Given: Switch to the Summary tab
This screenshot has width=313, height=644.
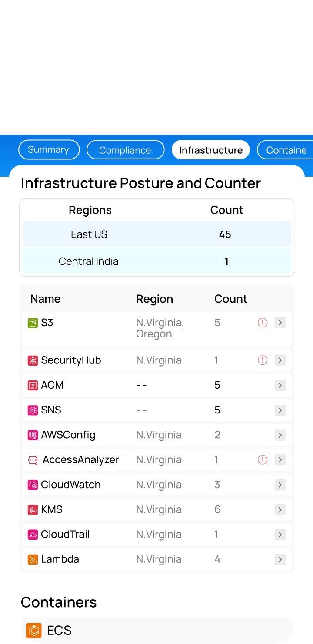Looking at the screenshot, I should (49, 150).
